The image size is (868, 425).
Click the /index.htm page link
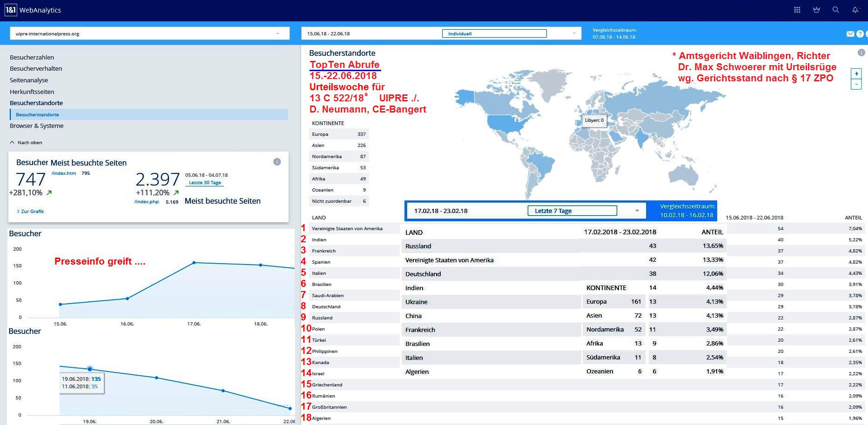pyautogui.click(x=64, y=173)
